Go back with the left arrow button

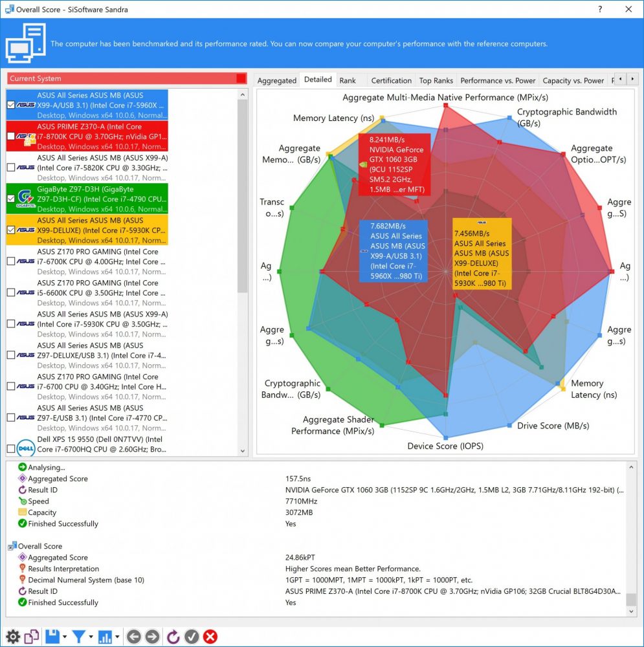click(x=134, y=637)
